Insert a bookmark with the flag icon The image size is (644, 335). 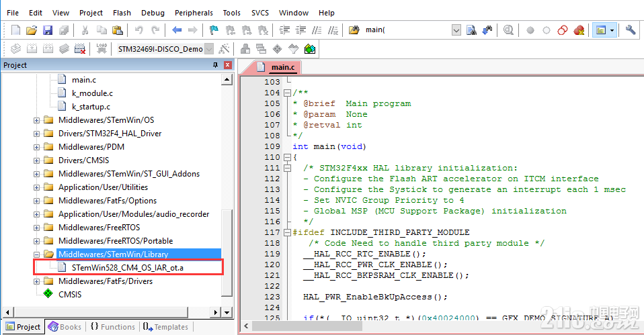(x=214, y=30)
